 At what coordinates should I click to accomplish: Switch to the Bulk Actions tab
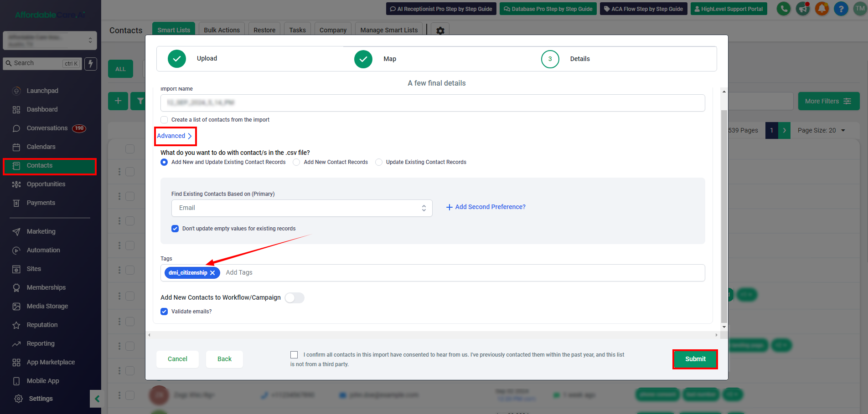click(222, 30)
